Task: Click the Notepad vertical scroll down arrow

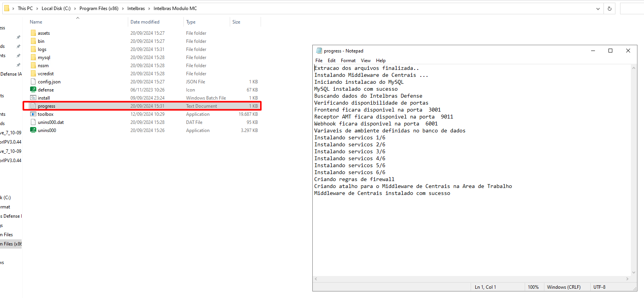Action: pos(634,273)
